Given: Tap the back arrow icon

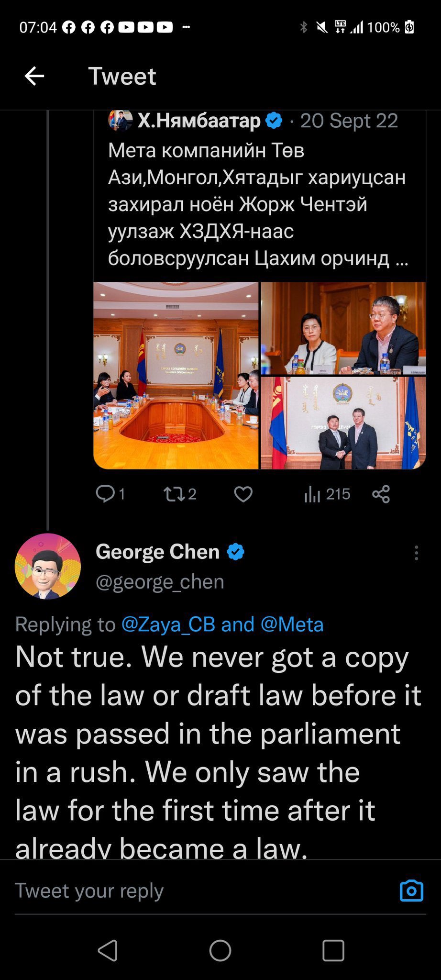Looking at the screenshot, I should tap(34, 76).
